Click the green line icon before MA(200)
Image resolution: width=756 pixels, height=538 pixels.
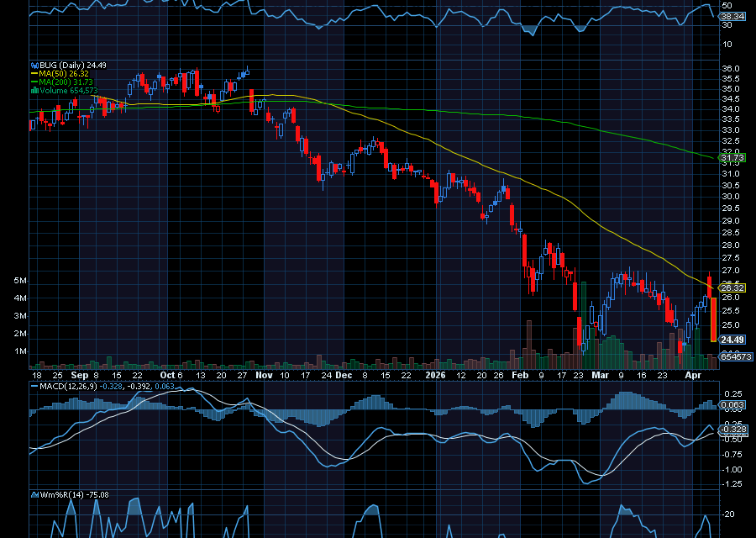34,83
